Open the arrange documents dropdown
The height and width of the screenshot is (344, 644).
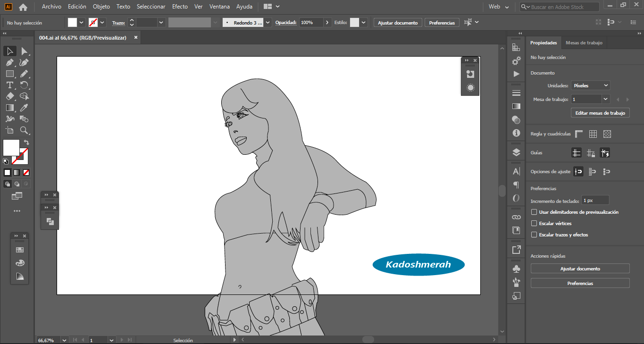click(272, 7)
